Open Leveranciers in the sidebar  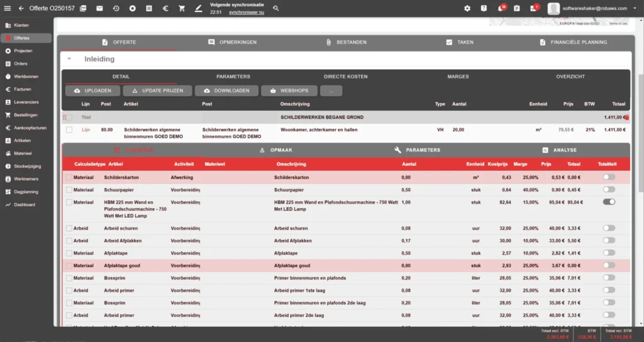point(26,102)
